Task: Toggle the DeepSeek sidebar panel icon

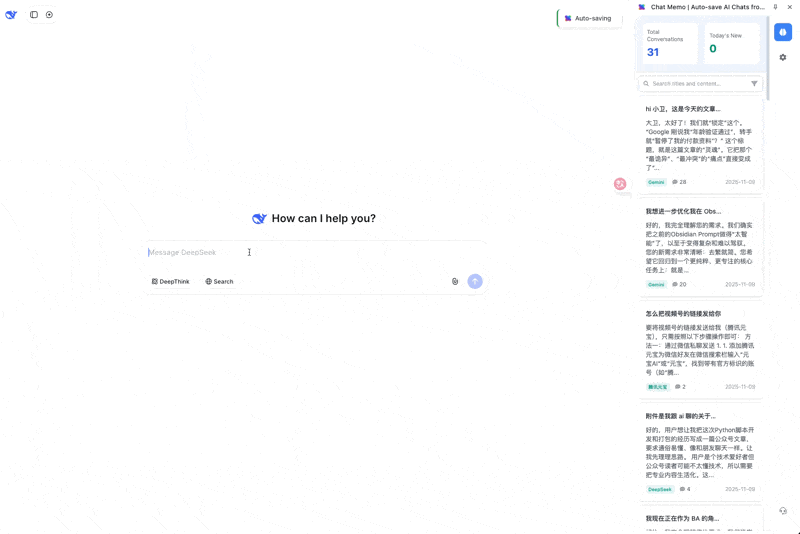Action: [x=34, y=15]
